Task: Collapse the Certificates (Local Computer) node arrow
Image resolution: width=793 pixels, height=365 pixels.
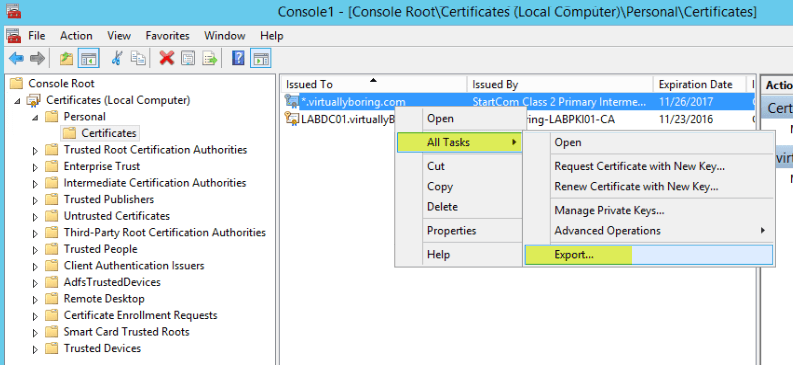Action: (x=18, y=101)
